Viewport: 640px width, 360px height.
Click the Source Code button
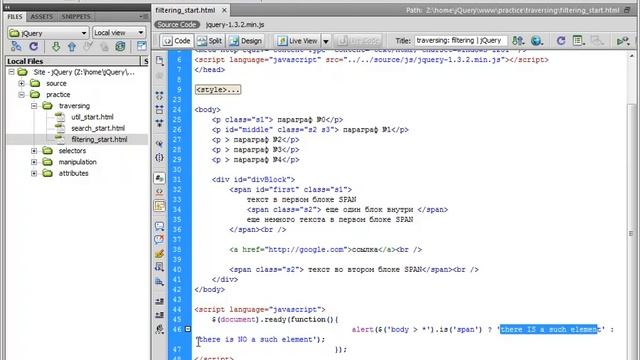177,24
